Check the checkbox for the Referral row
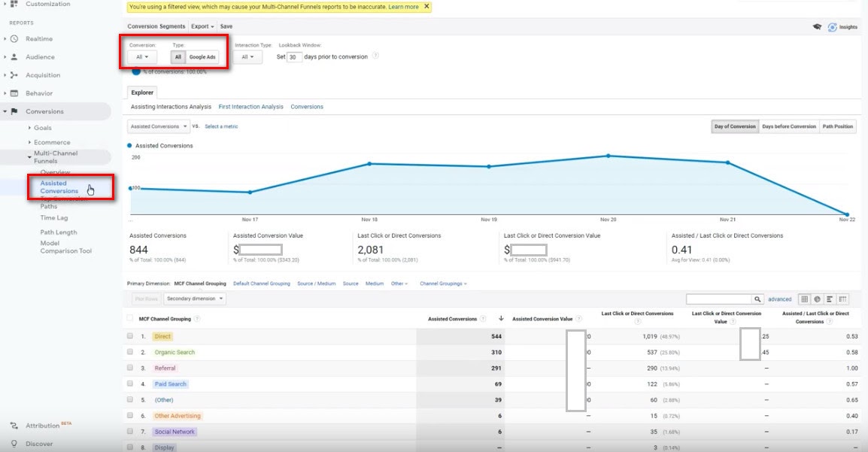 (x=130, y=367)
